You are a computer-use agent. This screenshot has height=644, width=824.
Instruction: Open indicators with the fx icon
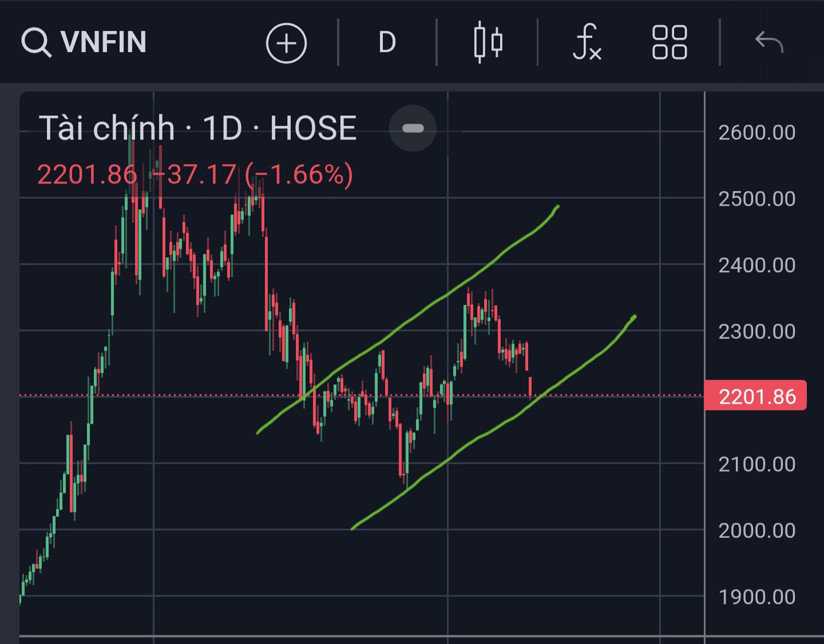pos(587,42)
